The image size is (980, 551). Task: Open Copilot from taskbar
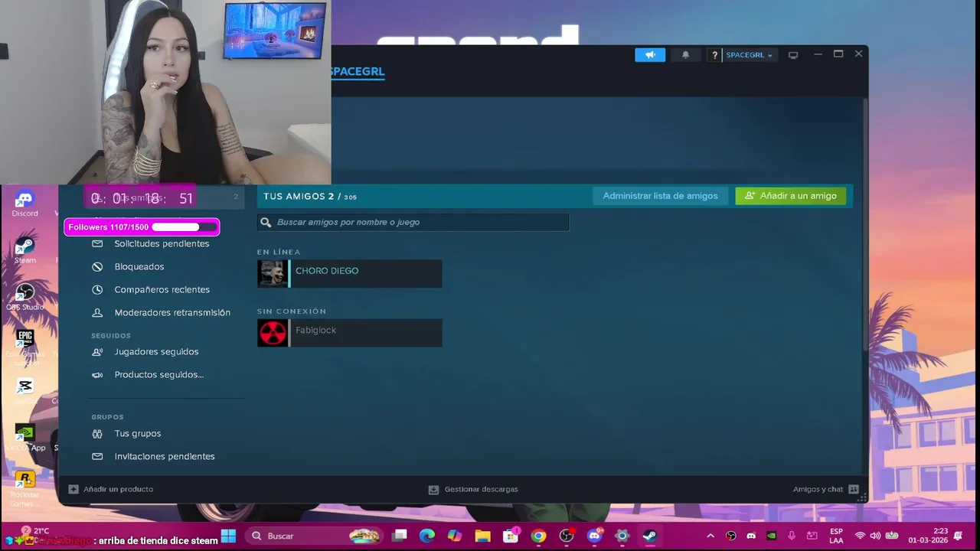pyautogui.click(x=455, y=536)
